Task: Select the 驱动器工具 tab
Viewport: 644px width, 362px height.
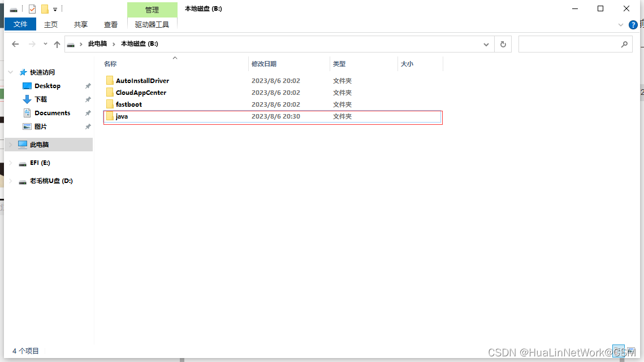Action: point(152,25)
